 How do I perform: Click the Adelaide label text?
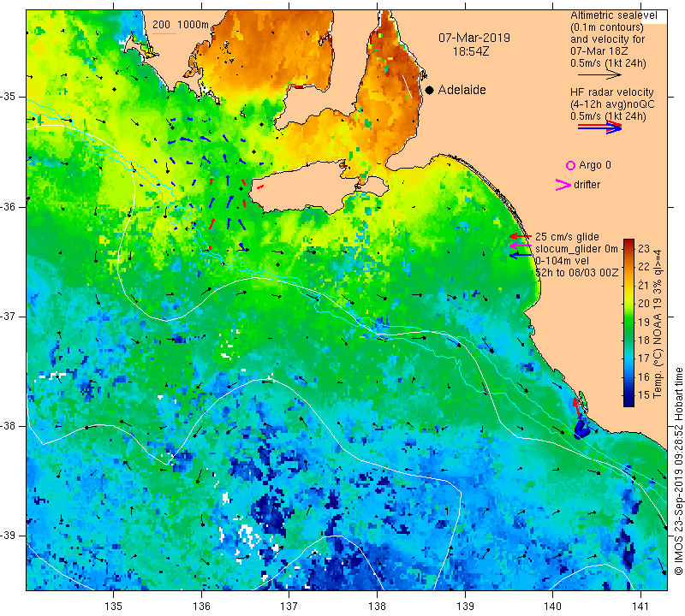click(462, 90)
